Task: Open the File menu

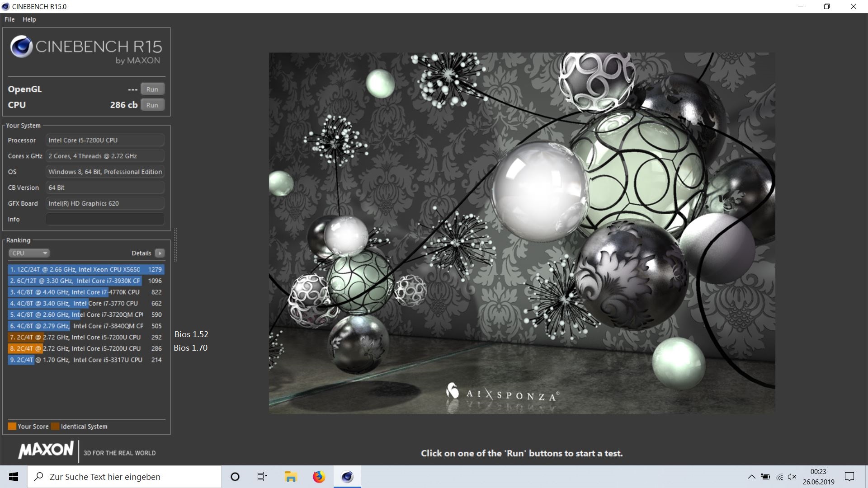Action: (9, 19)
